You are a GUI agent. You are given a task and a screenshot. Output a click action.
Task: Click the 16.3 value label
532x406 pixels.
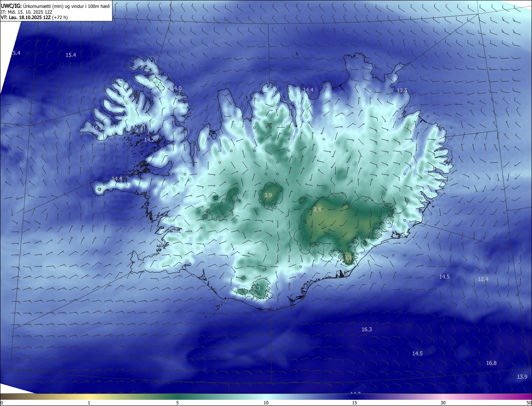click(x=367, y=329)
